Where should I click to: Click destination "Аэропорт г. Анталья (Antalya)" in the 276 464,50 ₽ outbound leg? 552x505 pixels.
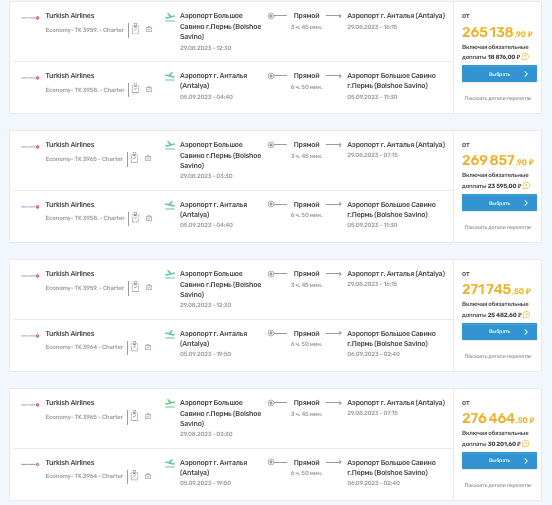pyautogui.click(x=396, y=403)
